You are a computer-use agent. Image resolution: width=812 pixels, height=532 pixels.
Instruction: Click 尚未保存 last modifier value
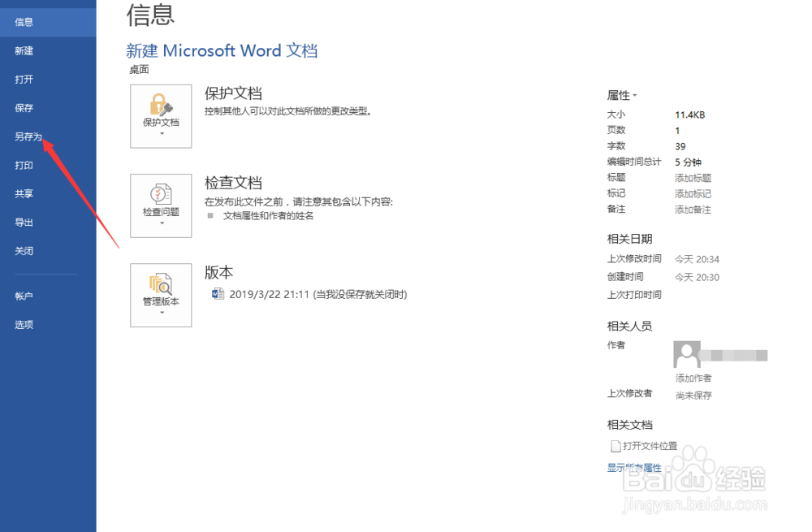click(693, 396)
